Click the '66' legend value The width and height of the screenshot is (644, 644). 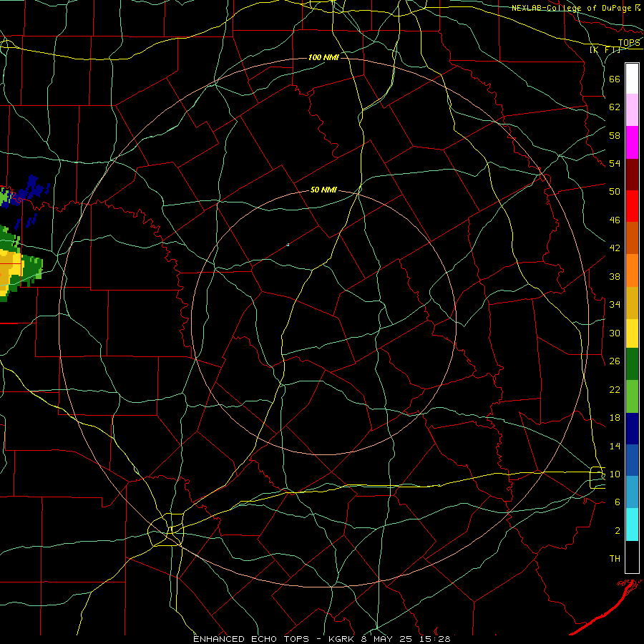coord(615,79)
